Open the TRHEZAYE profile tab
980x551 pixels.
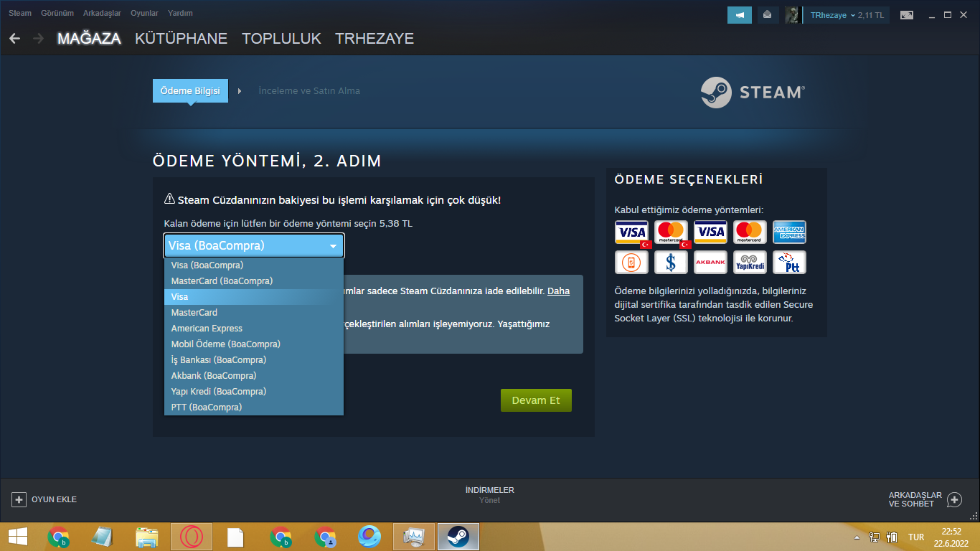[374, 39]
